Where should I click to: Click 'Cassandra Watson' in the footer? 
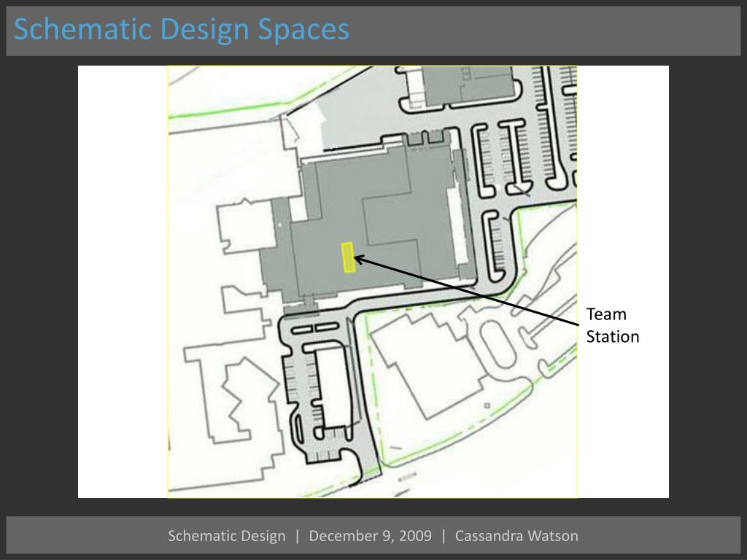[516, 536]
